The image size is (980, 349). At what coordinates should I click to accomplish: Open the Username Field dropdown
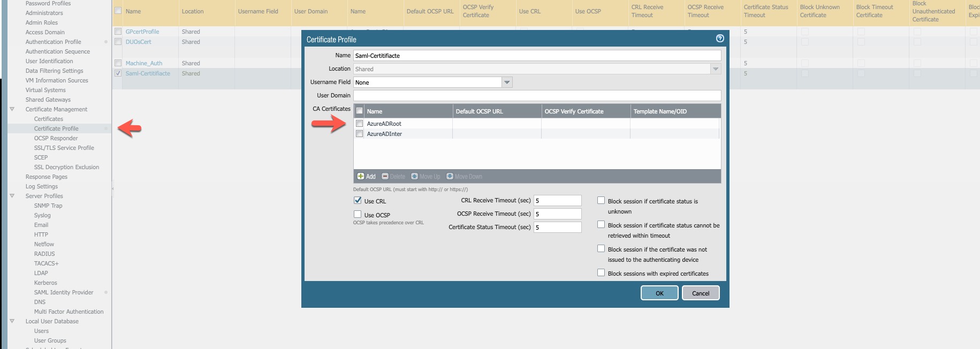tap(506, 82)
